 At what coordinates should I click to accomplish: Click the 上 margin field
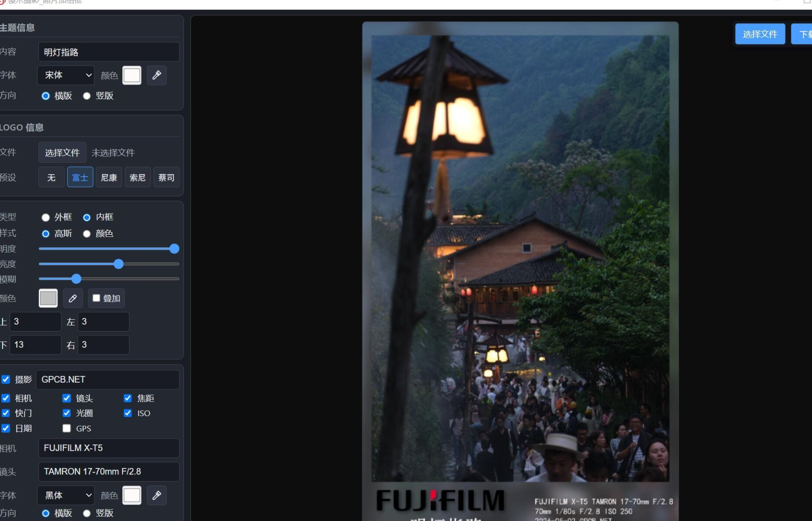click(x=35, y=322)
